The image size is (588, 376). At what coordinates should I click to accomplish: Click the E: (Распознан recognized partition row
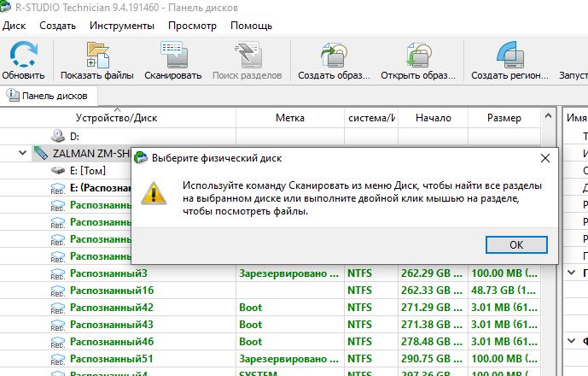click(66, 187)
